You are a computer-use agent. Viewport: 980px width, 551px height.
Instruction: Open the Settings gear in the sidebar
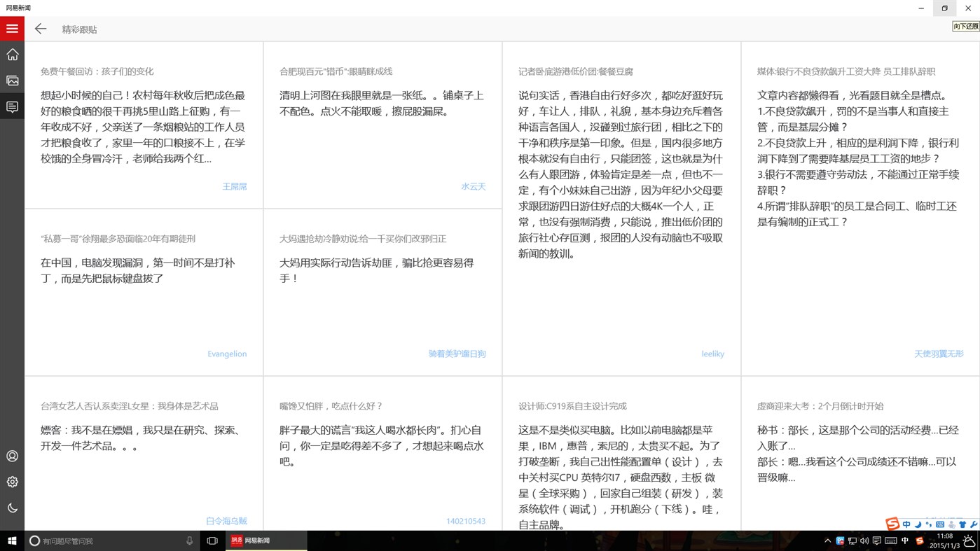tap(12, 482)
